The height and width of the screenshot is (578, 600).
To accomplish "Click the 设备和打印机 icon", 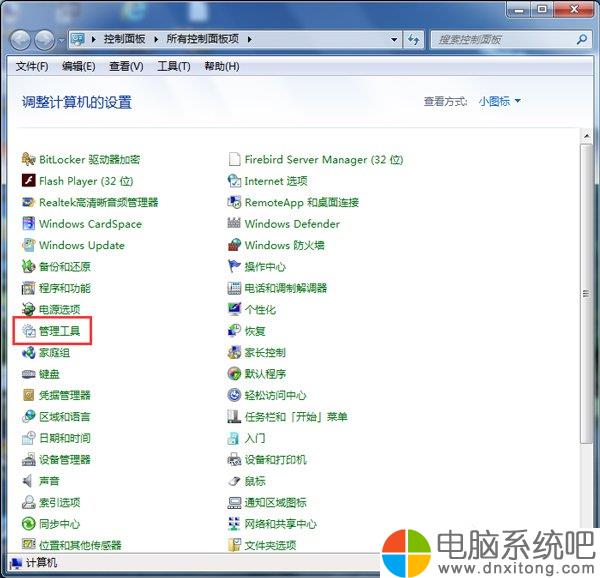I will coord(234,459).
